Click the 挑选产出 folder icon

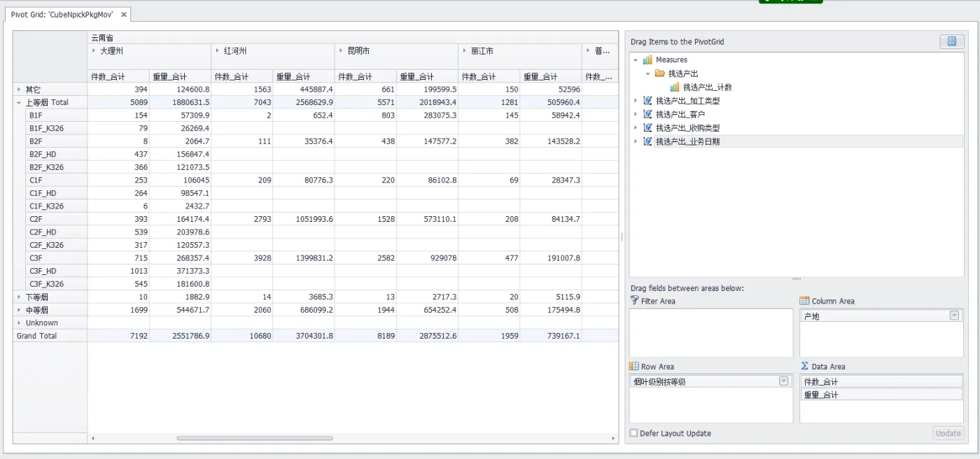pos(659,73)
